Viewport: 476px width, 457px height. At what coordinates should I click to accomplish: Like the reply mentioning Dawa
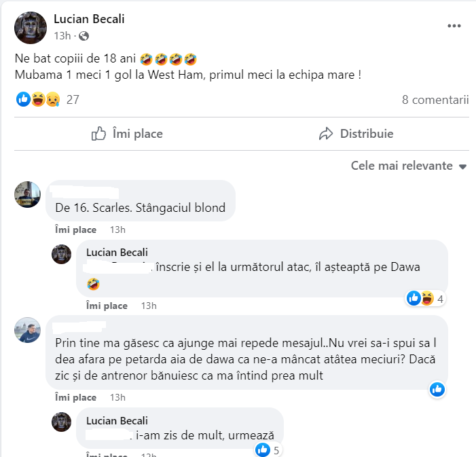pyautogui.click(x=107, y=306)
